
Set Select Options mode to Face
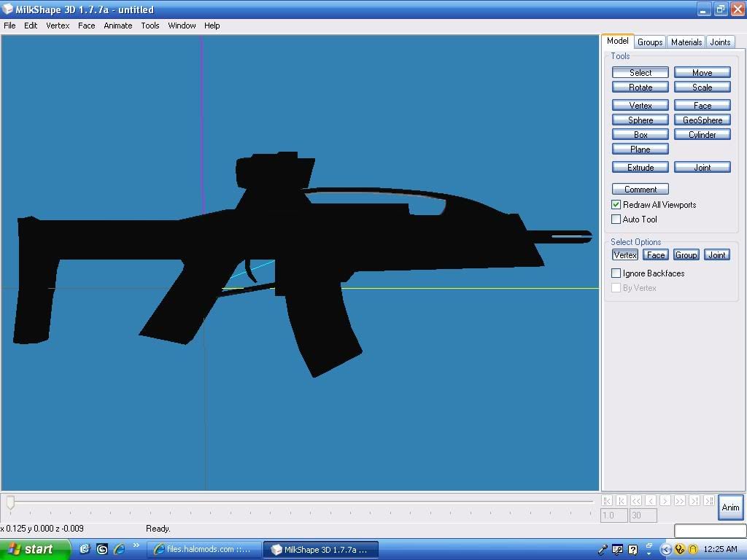(656, 254)
